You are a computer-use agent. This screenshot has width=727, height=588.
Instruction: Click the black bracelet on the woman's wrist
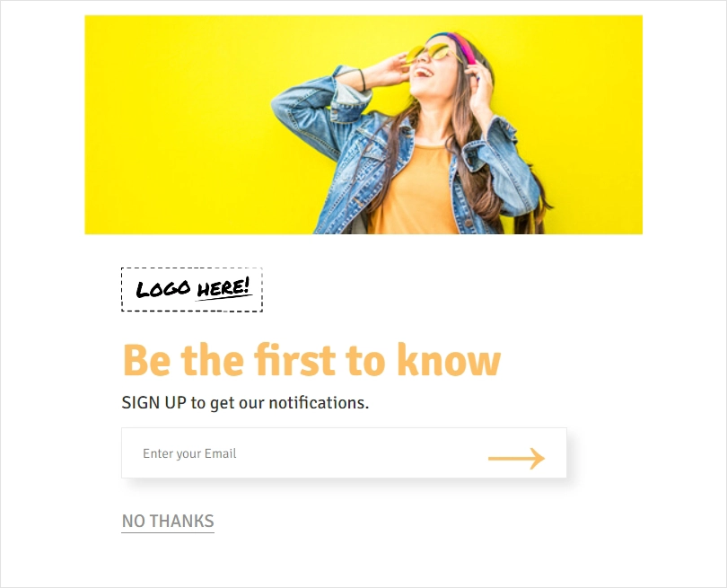(x=363, y=80)
